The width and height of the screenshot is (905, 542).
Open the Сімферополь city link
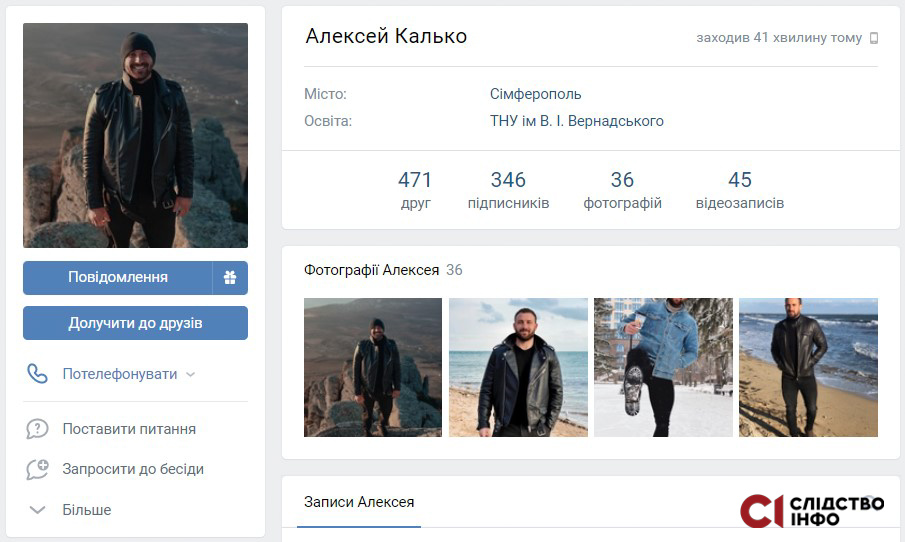535,94
